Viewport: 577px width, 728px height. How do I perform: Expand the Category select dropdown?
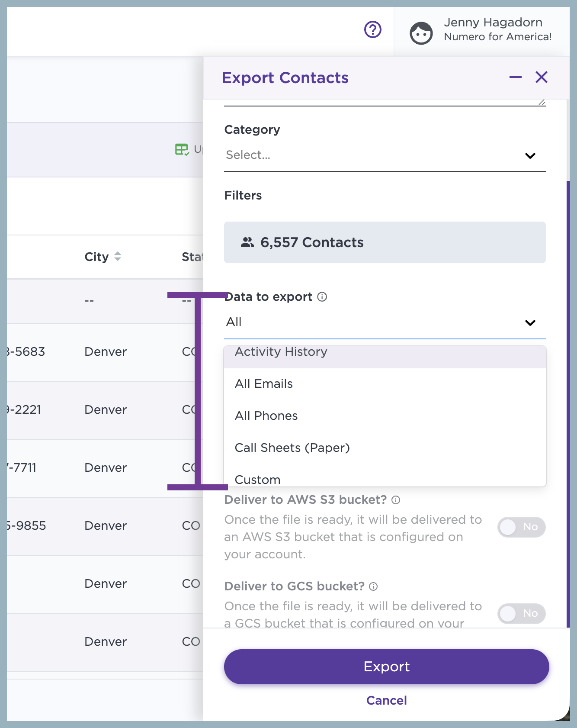click(x=385, y=155)
